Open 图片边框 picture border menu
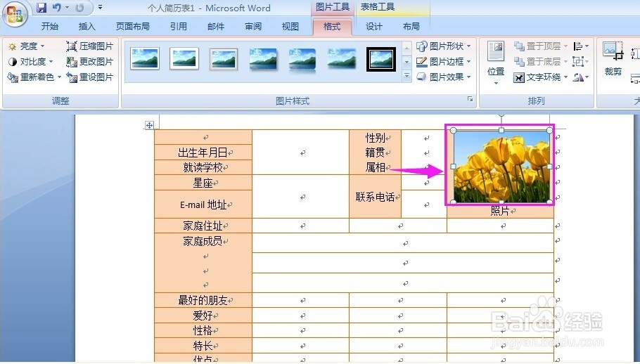Image resolution: width=640 pixels, height=364 pixels. point(443,62)
